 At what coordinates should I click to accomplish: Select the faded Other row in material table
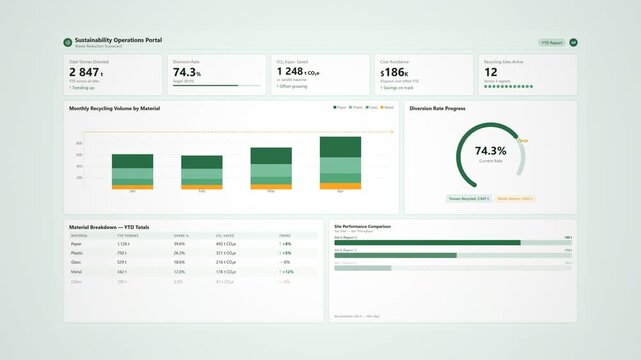point(193,282)
